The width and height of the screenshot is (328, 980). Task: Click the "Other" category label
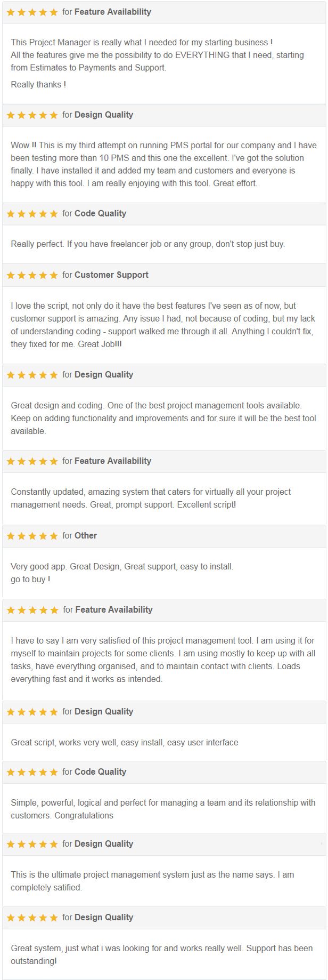pyautogui.click(x=86, y=536)
